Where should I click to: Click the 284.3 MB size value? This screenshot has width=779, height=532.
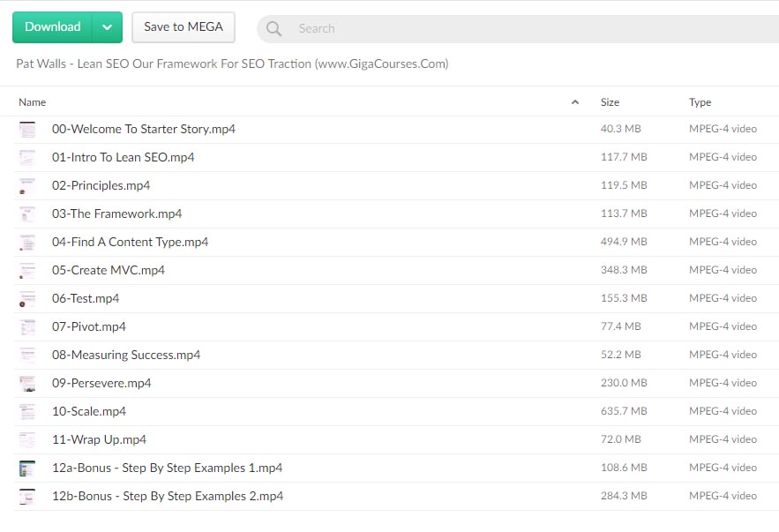(x=624, y=497)
